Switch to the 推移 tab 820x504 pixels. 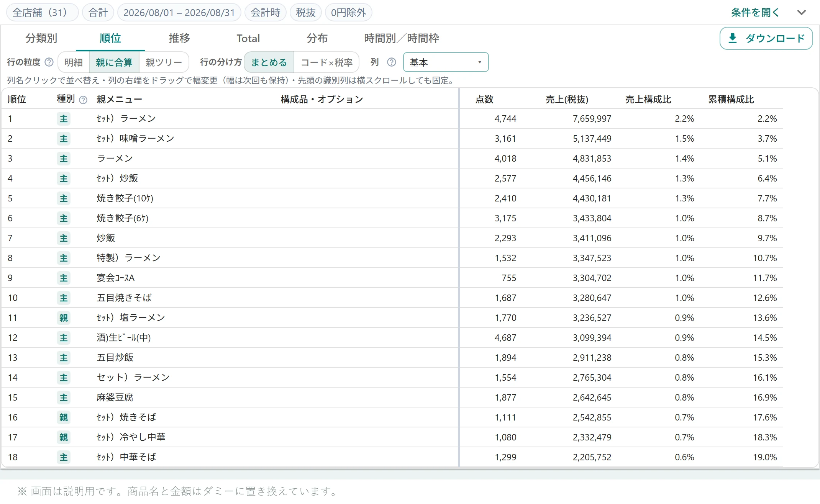179,38
